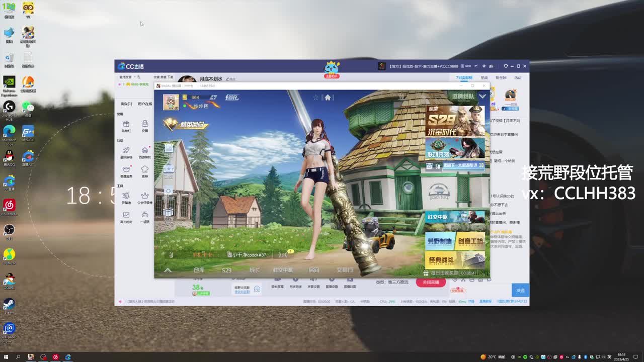Click the 精英回归 trophy badge
The width and height of the screenshot is (644, 362).
tap(185, 124)
